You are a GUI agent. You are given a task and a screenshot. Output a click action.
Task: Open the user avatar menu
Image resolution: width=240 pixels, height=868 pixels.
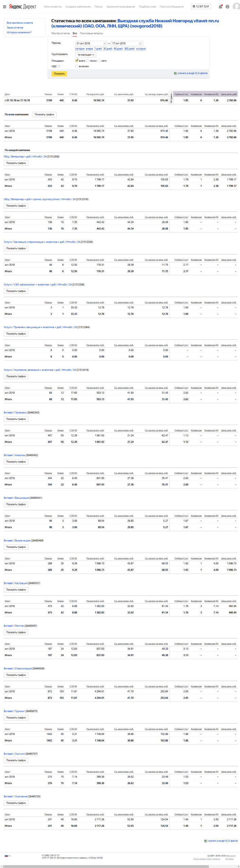(236, 6)
